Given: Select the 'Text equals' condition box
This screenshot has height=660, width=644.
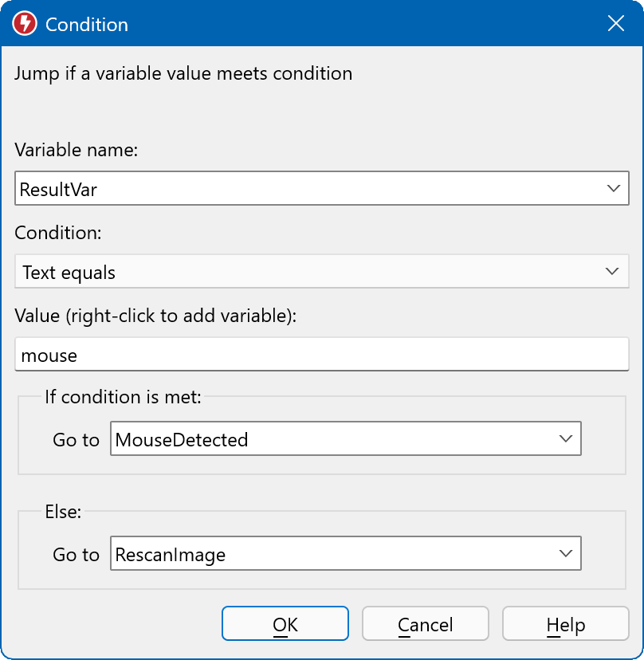Looking at the screenshot, I should (303, 272).
